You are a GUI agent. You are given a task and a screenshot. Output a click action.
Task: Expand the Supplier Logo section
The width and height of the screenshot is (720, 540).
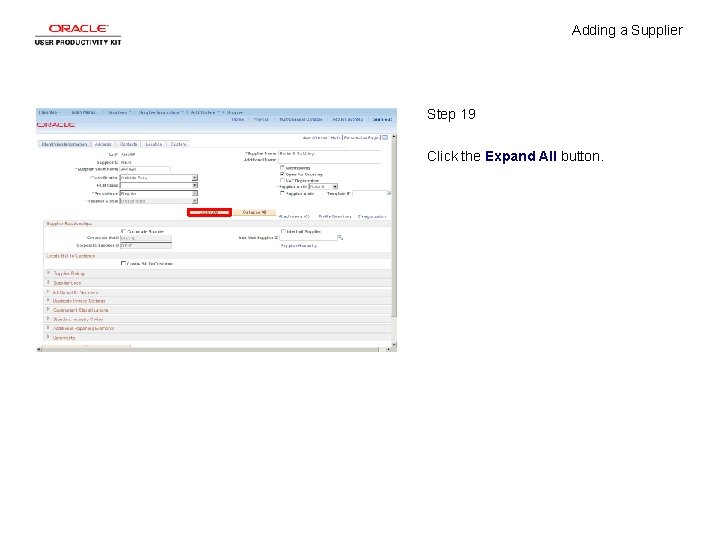(x=48, y=282)
